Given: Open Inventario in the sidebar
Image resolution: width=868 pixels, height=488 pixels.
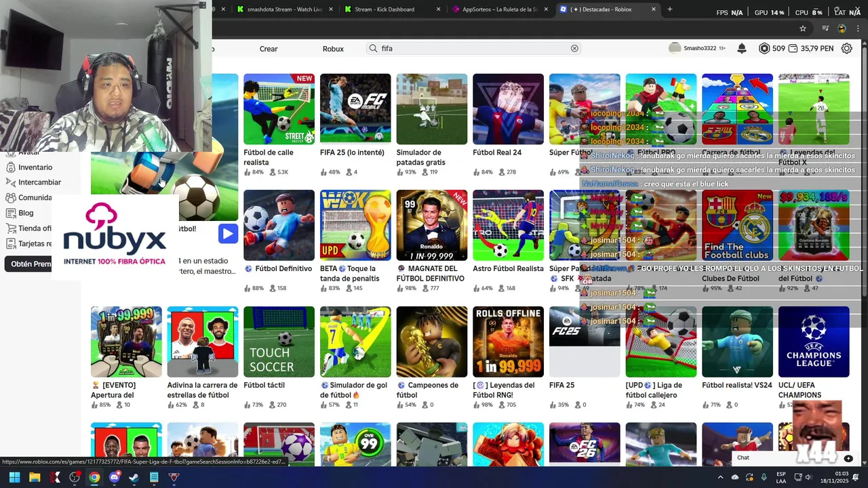Looking at the screenshot, I should [x=35, y=167].
